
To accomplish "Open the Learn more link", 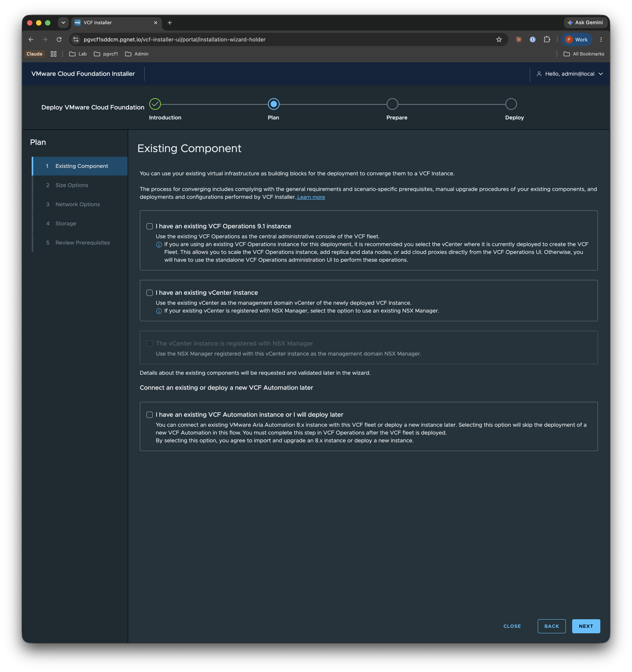I will click(311, 197).
